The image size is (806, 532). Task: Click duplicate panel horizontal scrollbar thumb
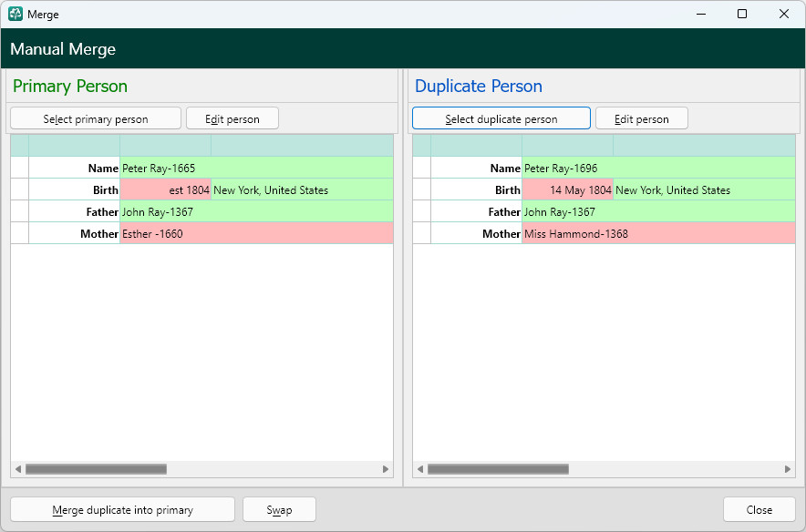[498, 469]
